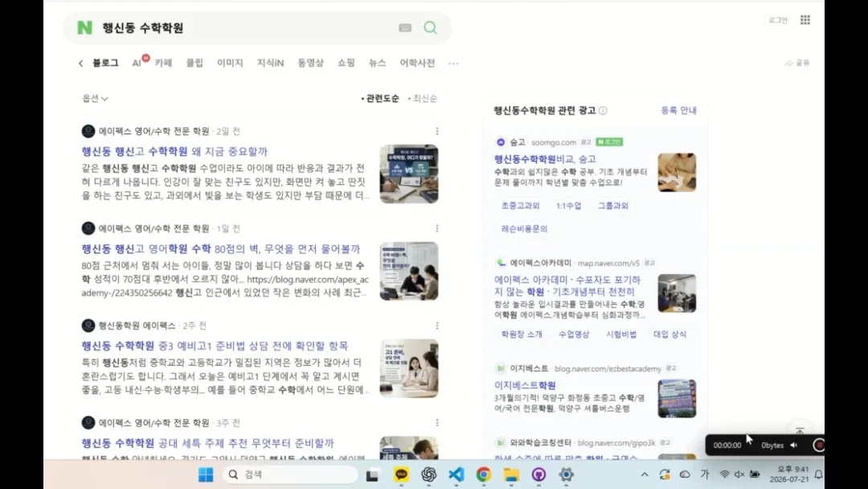The width and height of the screenshot is (868, 489).
Task: Select the 지식iN tab
Action: [x=270, y=63]
